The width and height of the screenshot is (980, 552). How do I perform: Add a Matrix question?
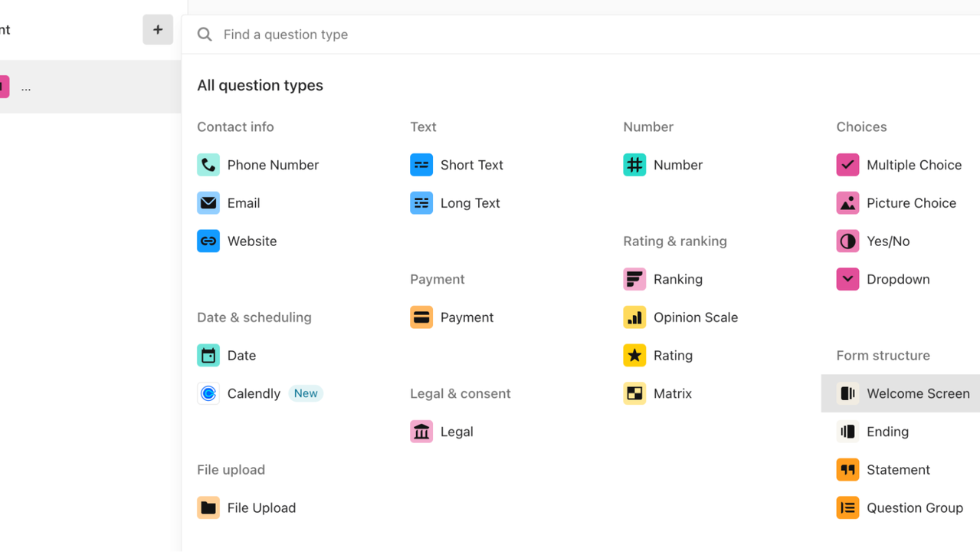pos(671,393)
